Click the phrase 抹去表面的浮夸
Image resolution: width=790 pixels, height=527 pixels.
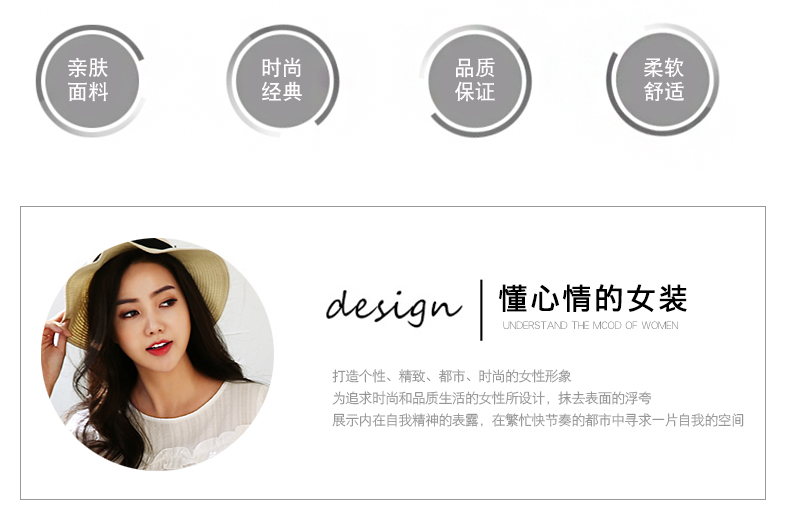coord(605,399)
